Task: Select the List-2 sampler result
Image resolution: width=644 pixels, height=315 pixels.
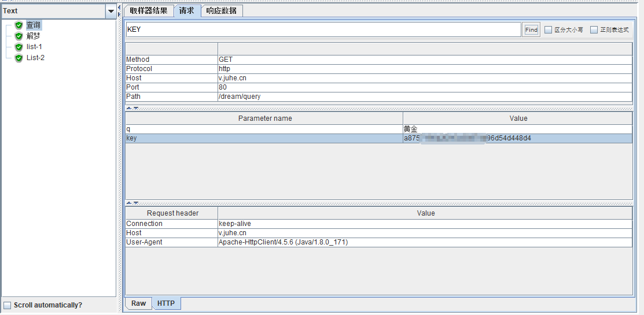Action: (x=35, y=58)
